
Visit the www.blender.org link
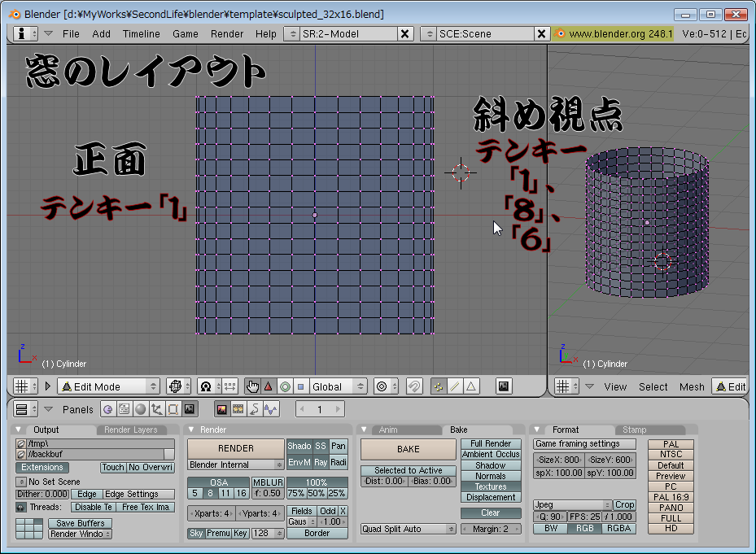pyautogui.click(x=612, y=33)
